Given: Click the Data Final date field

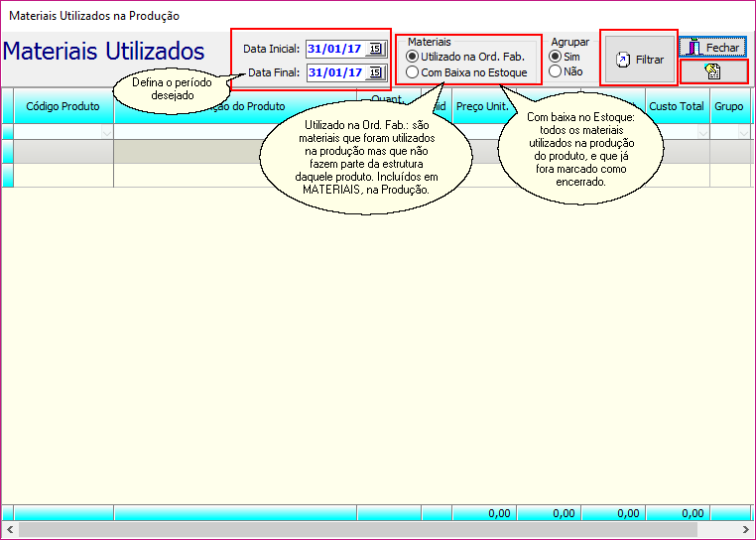Looking at the screenshot, I should (x=334, y=72).
